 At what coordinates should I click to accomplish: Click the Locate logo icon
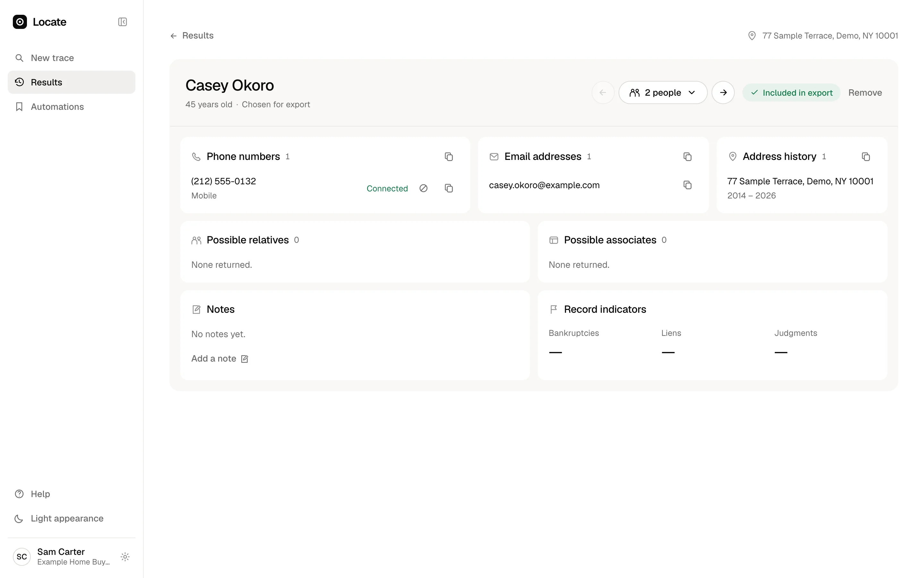(20, 22)
